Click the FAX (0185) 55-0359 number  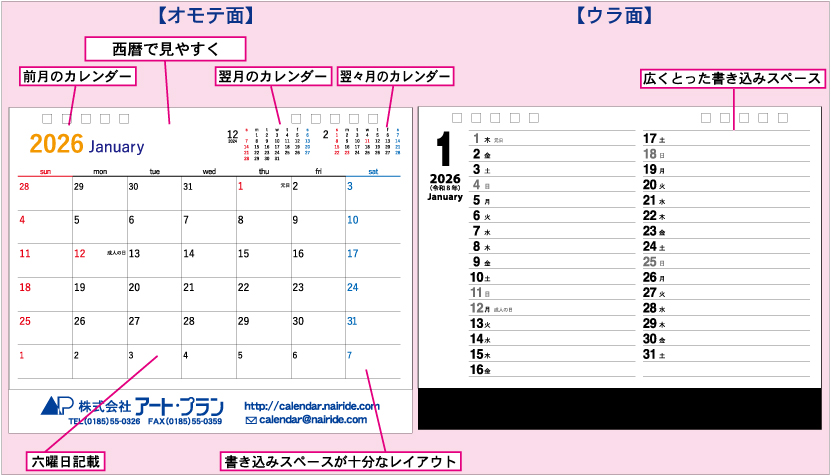pos(184,421)
